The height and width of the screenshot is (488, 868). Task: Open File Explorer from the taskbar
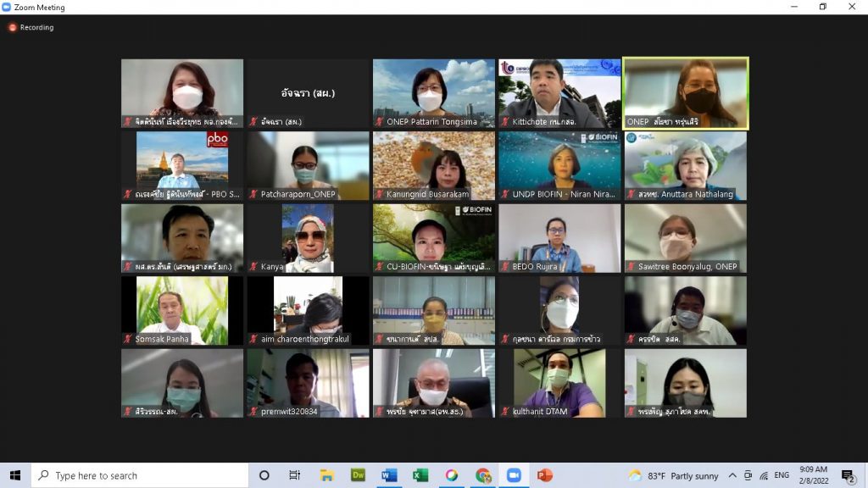326,475
